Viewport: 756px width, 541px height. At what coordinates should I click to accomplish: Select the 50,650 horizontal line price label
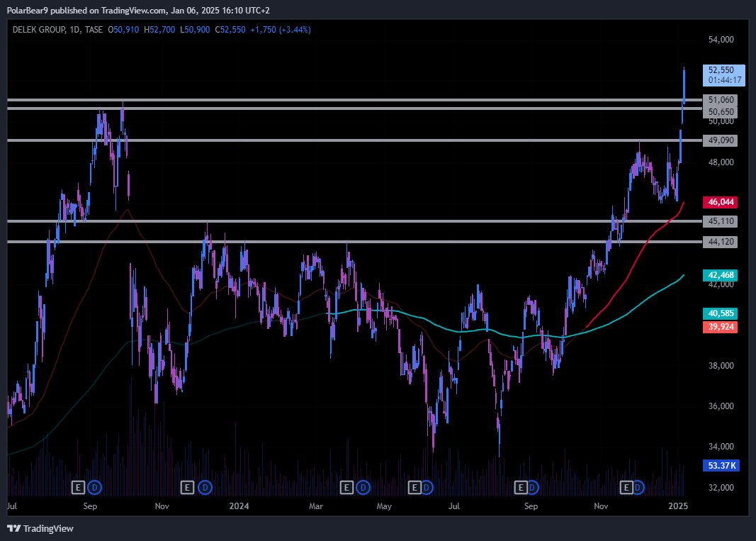tap(721, 112)
